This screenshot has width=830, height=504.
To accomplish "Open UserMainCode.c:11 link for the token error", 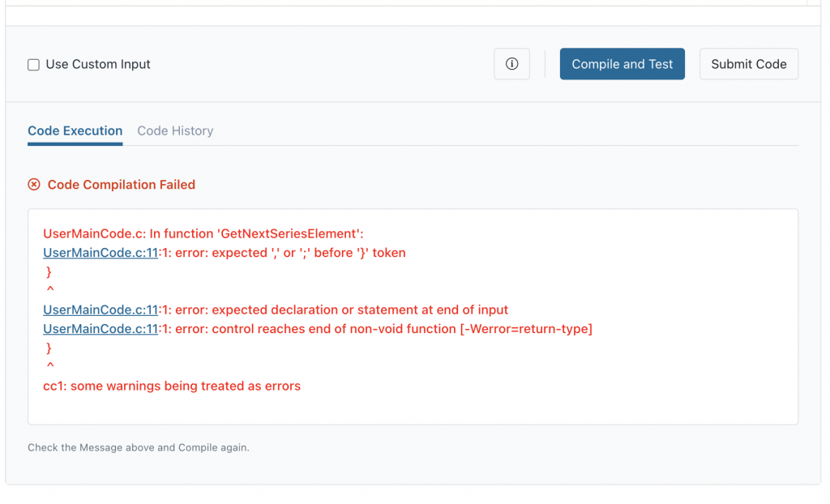I will tap(100, 252).
